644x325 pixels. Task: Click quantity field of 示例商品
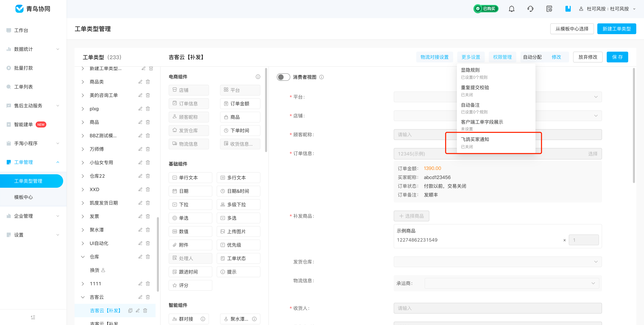pyautogui.click(x=584, y=240)
